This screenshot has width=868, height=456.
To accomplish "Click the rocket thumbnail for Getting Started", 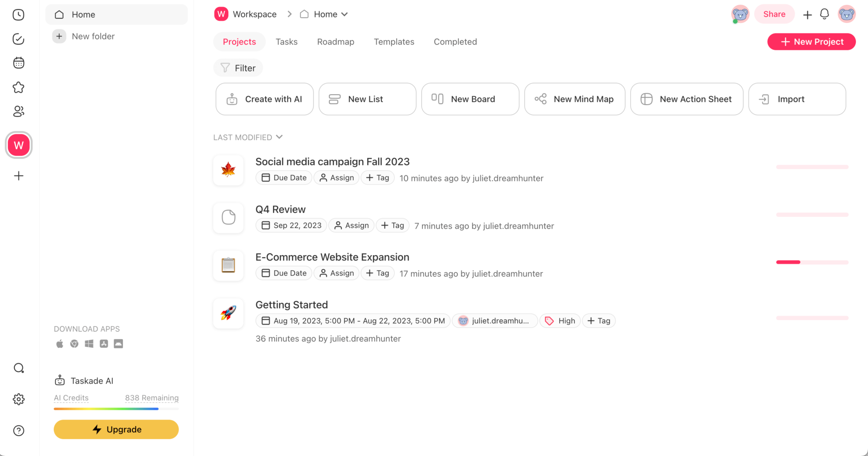I will [228, 313].
